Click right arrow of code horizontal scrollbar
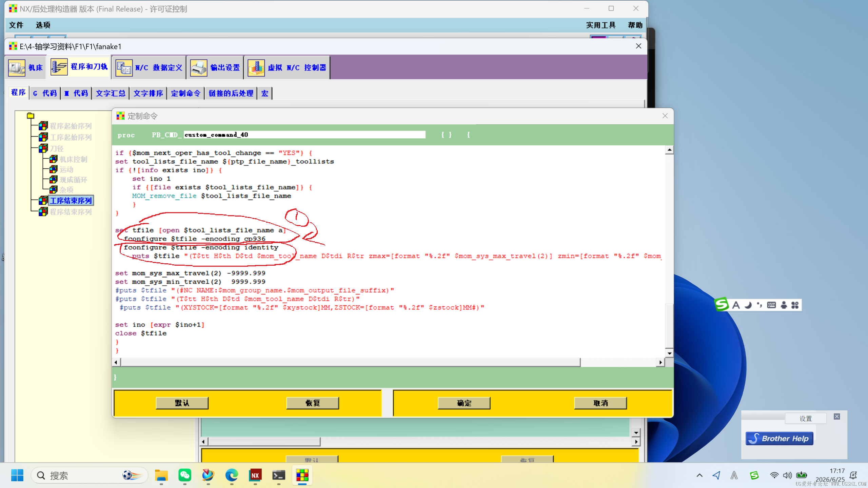Image resolution: width=868 pixels, height=488 pixels. [660, 362]
